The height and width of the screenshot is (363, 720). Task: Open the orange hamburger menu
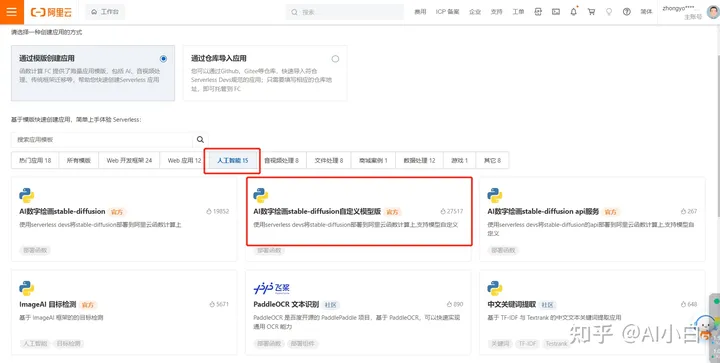11,12
